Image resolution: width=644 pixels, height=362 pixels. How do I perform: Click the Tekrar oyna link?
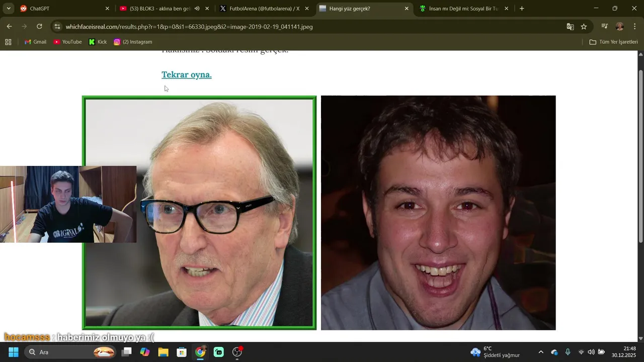pyautogui.click(x=187, y=74)
